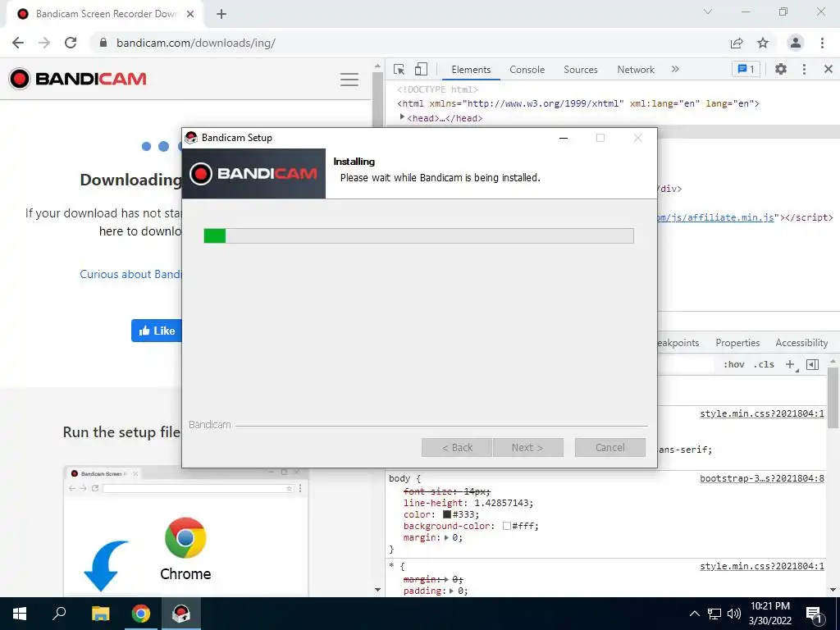Toggle the DevTools device toolbar
Viewport: 840px width, 630px height.
pyautogui.click(x=421, y=69)
